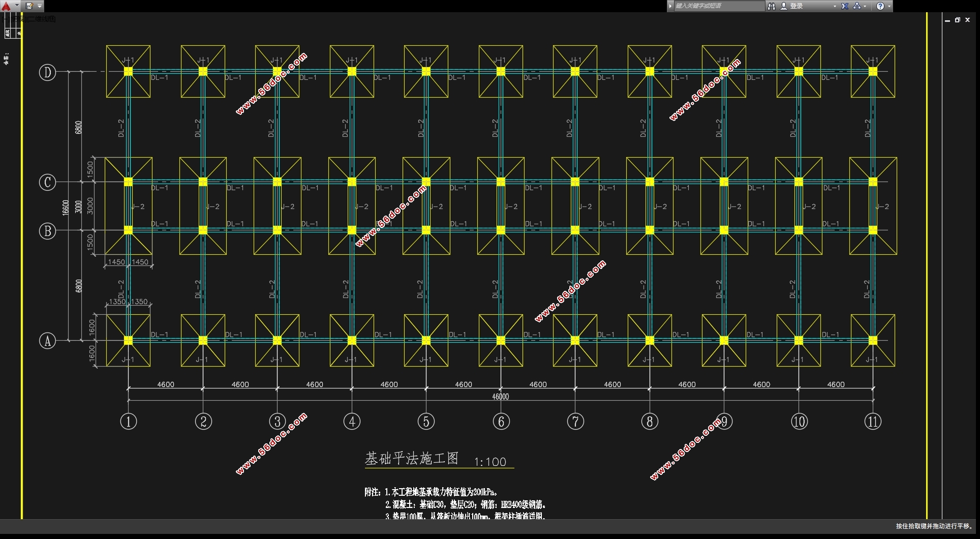
Task: Open the [二维线框] visual style menu
Action: (x=42, y=19)
